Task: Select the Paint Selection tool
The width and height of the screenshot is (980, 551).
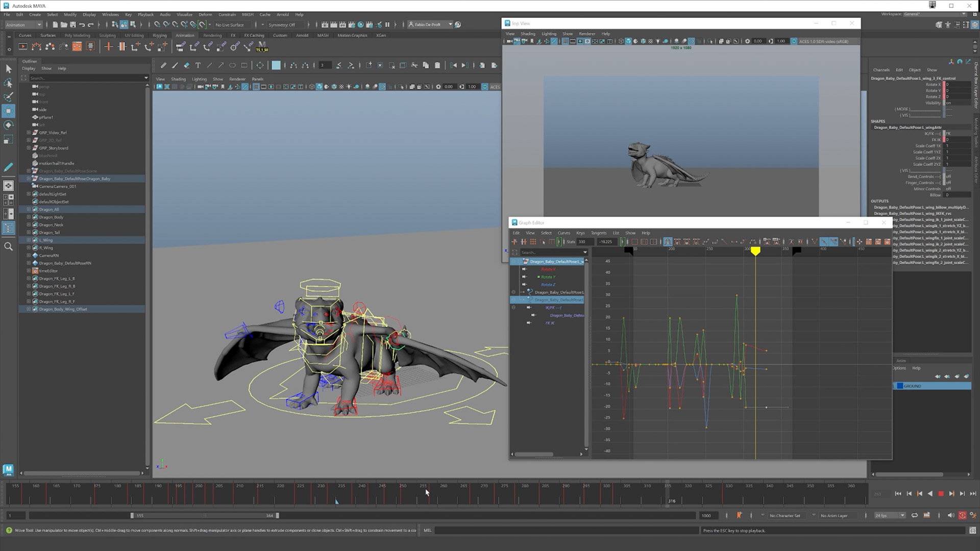Action: pos(8,97)
